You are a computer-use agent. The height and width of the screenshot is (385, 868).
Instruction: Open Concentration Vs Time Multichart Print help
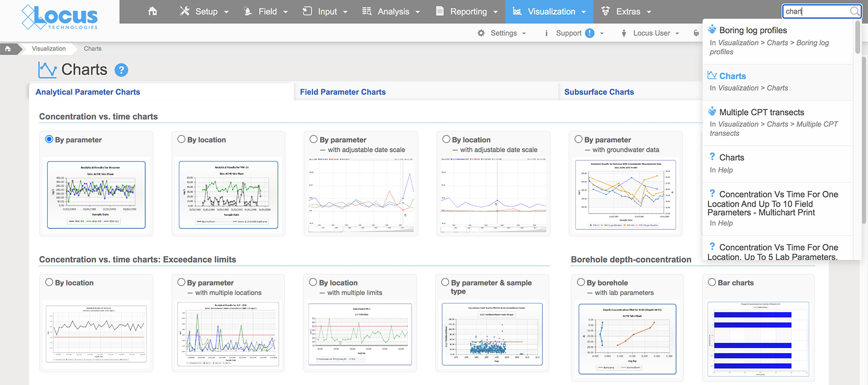click(778, 208)
